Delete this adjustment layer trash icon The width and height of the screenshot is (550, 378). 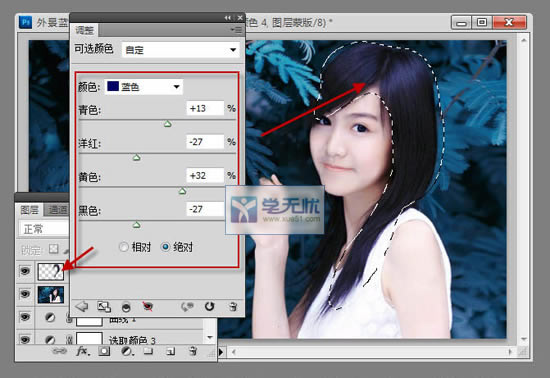pos(233,307)
